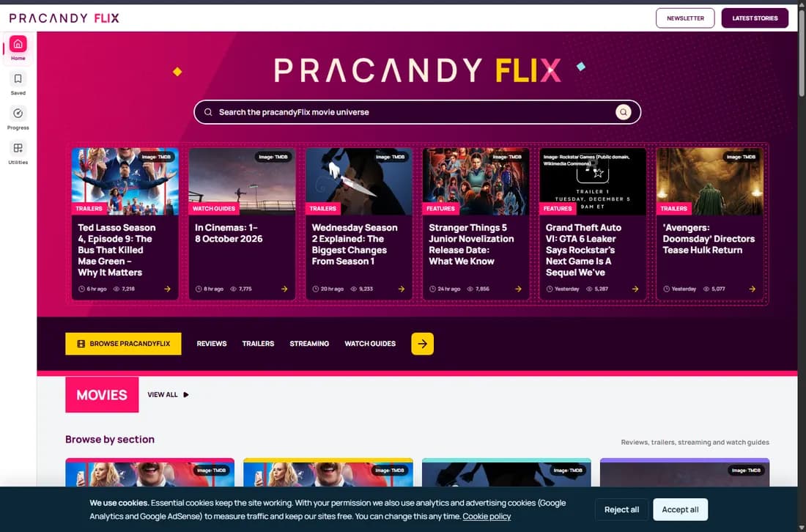The width and height of the screenshot is (806, 532).
Task: Click Features tag on Grand Theft Auto card
Action: pyautogui.click(x=558, y=209)
